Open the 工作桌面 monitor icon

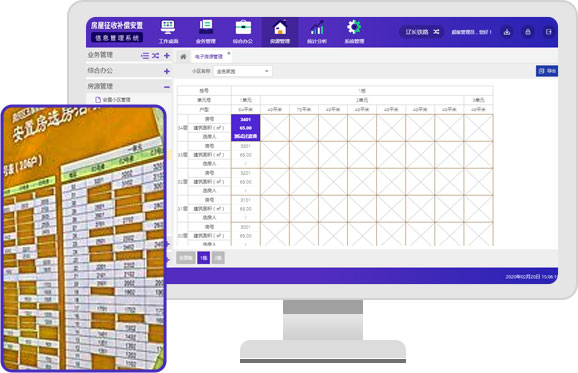(x=168, y=27)
